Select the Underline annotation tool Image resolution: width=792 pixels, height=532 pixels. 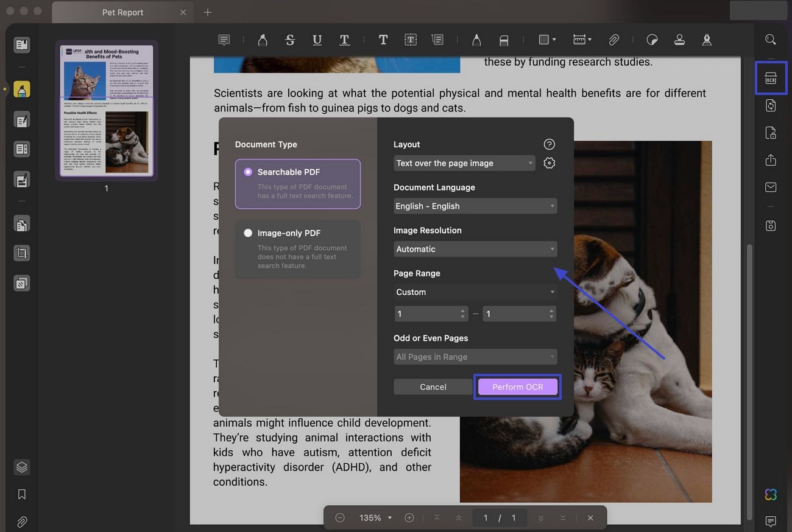317,40
